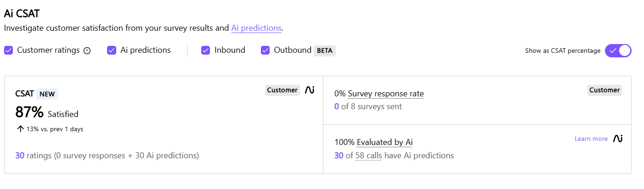Click Customer badge in survey response panel
The height and width of the screenshot is (189, 644).
tap(604, 90)
